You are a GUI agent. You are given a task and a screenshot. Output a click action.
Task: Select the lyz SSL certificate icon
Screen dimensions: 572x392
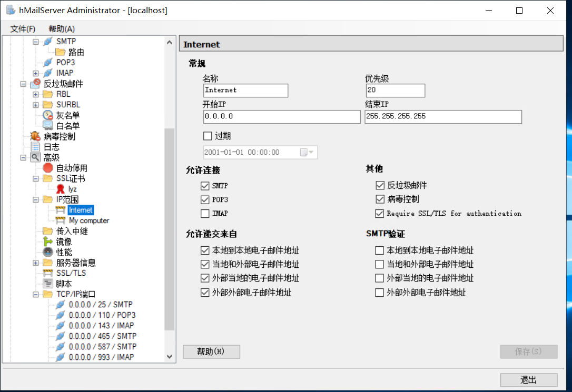60,188
